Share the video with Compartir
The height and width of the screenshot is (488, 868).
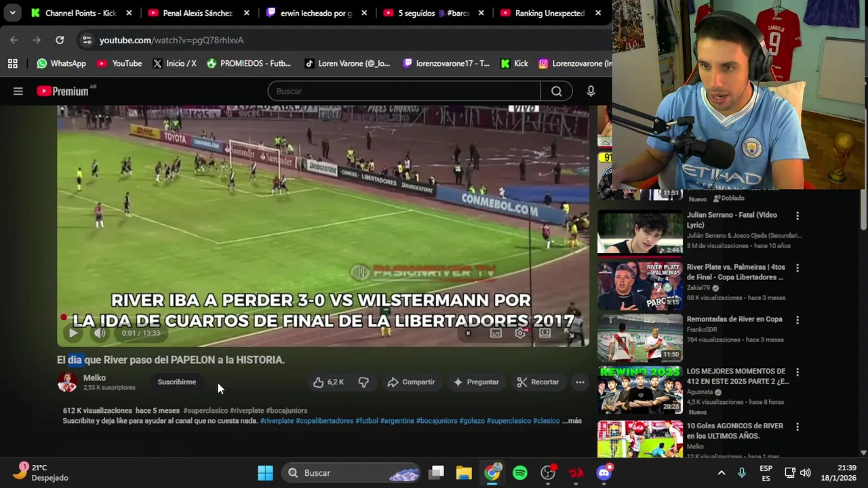tap(411, 382)
